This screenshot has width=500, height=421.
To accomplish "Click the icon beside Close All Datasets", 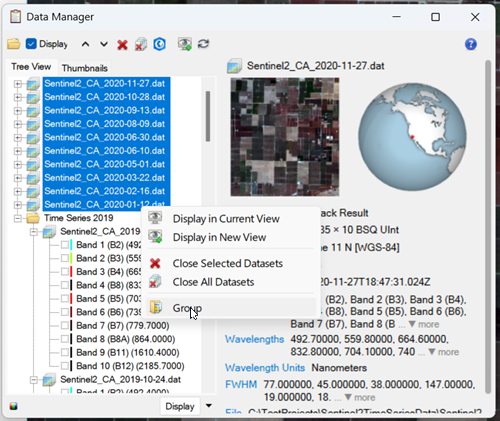I will tap(155, 282).
